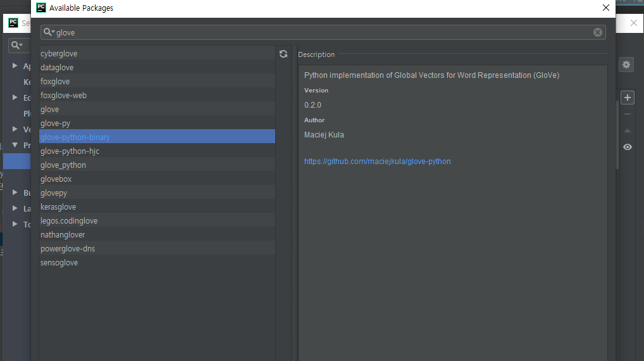The height and width of the screenshot is (361, 644).
Task: Select the dataglove package
Action: tap(158, 67)
